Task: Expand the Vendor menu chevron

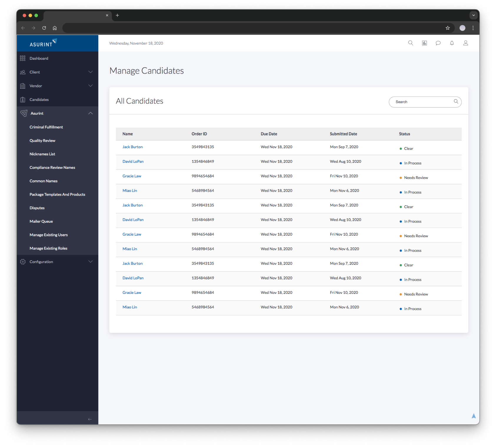Action: (91, 86)
